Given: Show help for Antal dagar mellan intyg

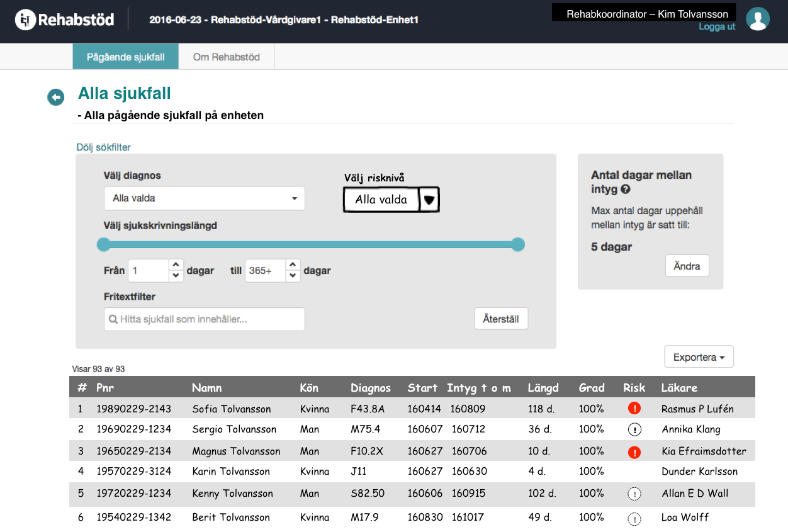Looking at the screenshot, I should 625,189.
